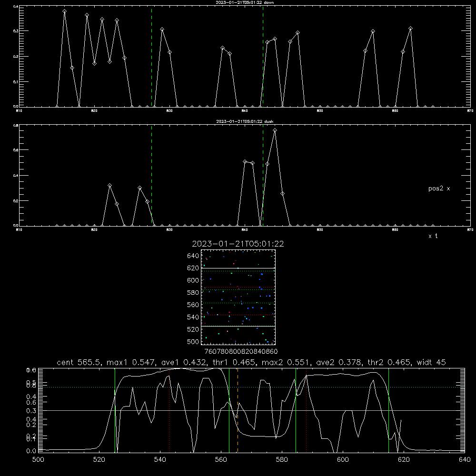Click the green dashed line near 827 in dawn plot
476x476 pixels.
151,56
